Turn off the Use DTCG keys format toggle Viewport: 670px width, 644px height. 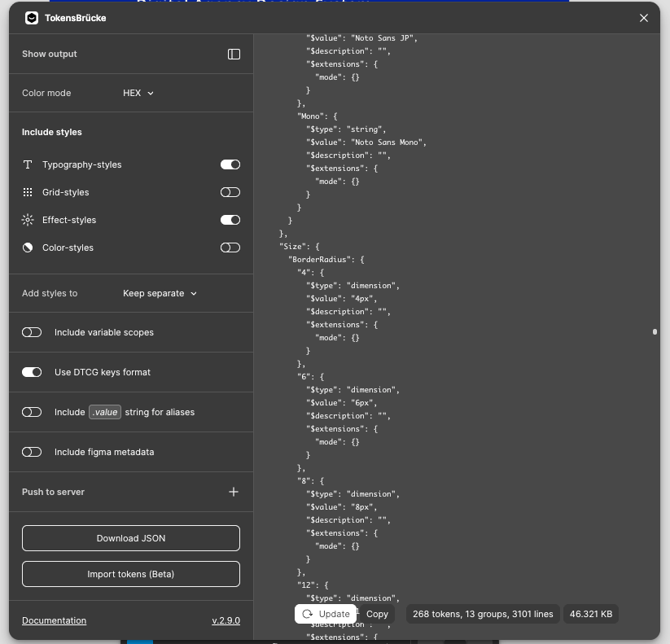coord(32,372)
